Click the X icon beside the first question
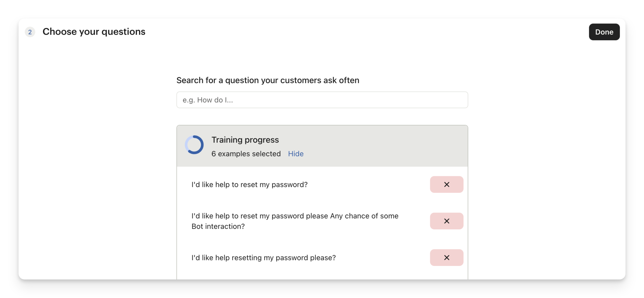 (x=447, y=185)
